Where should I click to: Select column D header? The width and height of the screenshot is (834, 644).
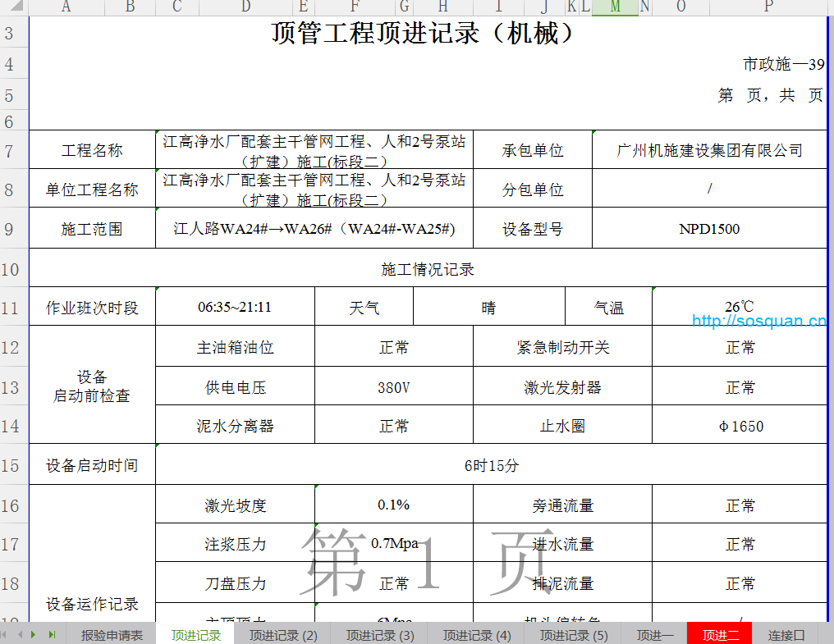tap(245, 7)
